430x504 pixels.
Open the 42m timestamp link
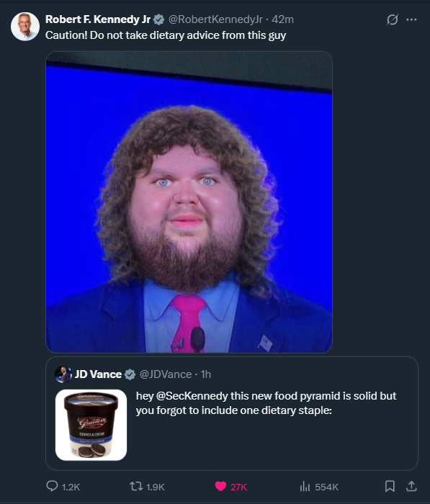[x=282, y=19]
